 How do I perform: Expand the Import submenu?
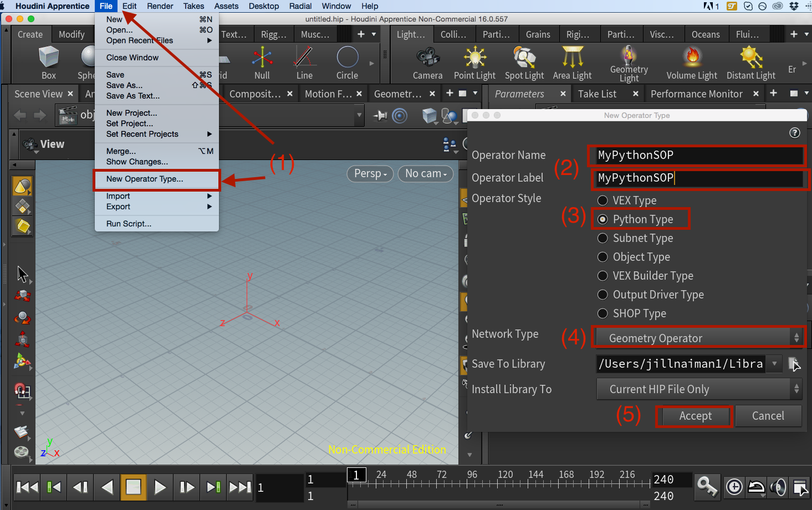click(157, 196)
